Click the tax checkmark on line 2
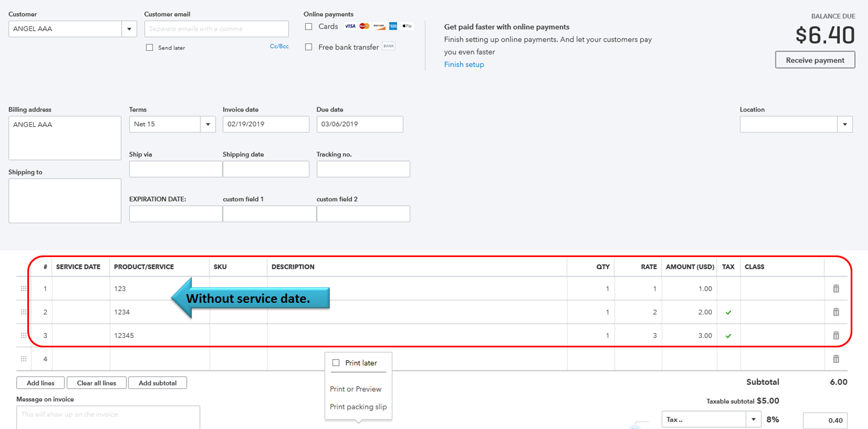Viewport: 868px width, 429px height. [728, 312]
